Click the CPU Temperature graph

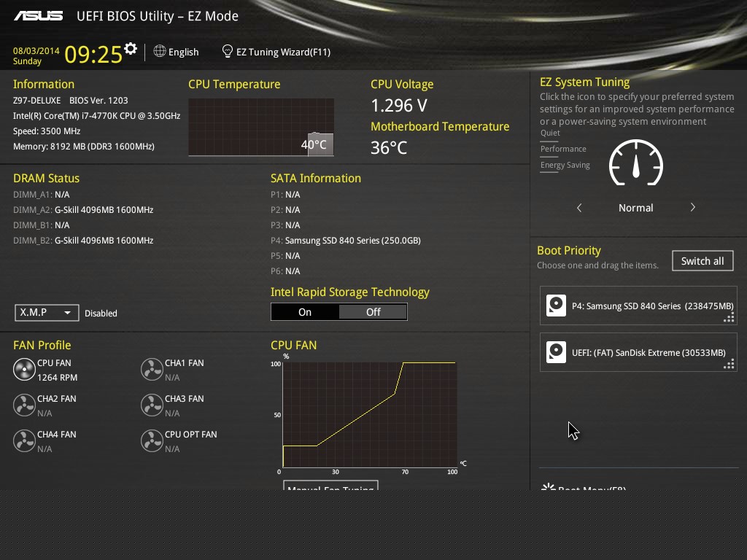[261, 127]
